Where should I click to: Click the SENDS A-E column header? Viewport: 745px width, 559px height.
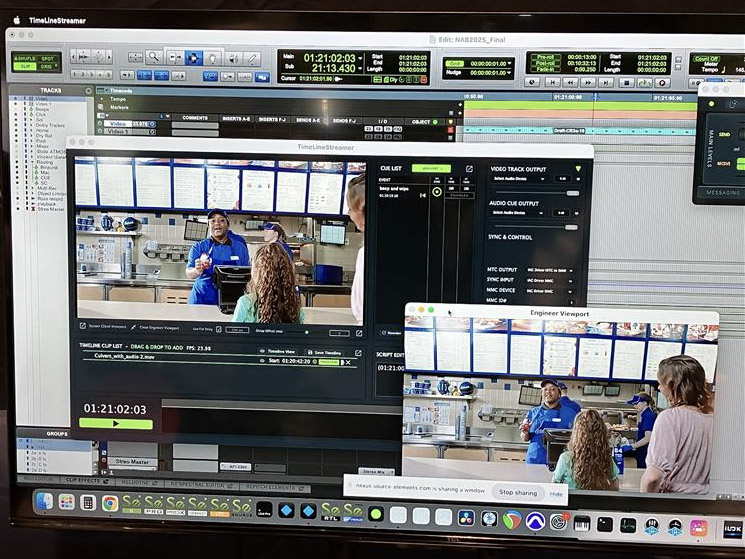[308, 120]
